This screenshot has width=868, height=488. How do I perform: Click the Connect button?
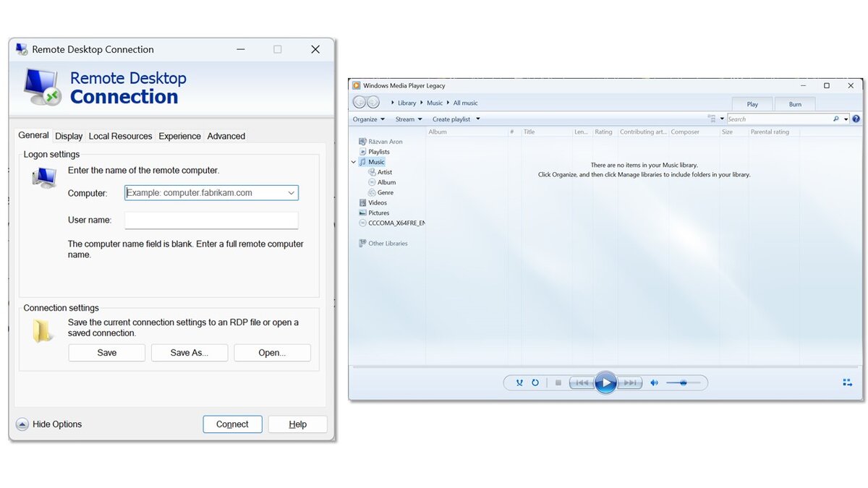point(232,424)
